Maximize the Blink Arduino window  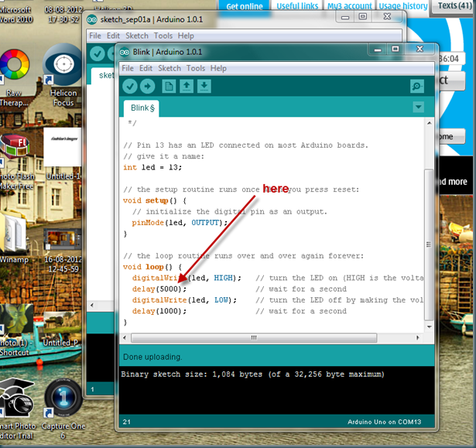click(x=396, y=50)
